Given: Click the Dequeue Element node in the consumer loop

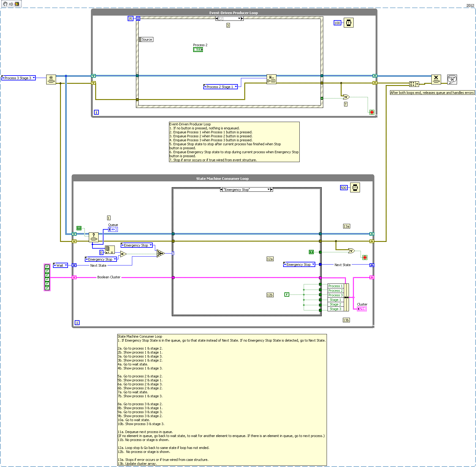Looking at the screenshot, I should coord(94,238).
